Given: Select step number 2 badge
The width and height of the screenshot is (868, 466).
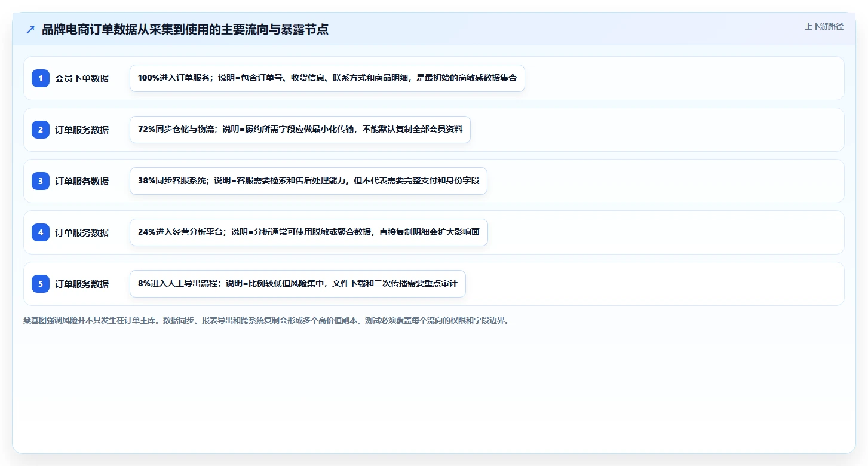Looking at the screenshot, I should 41,130.
